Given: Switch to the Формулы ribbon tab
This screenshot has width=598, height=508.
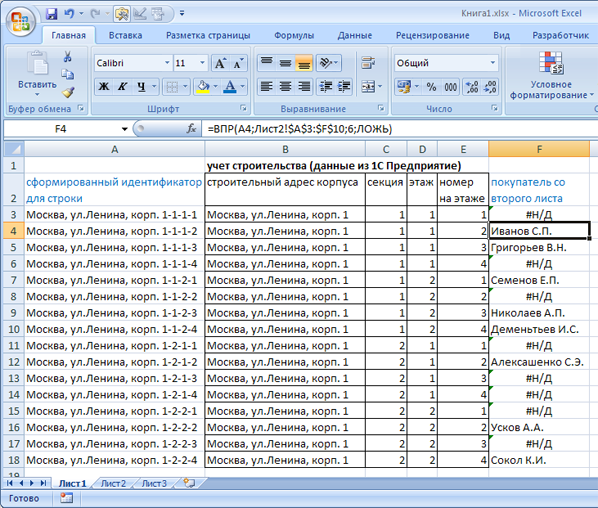Looking at the screenshot, I should (294, 35).
